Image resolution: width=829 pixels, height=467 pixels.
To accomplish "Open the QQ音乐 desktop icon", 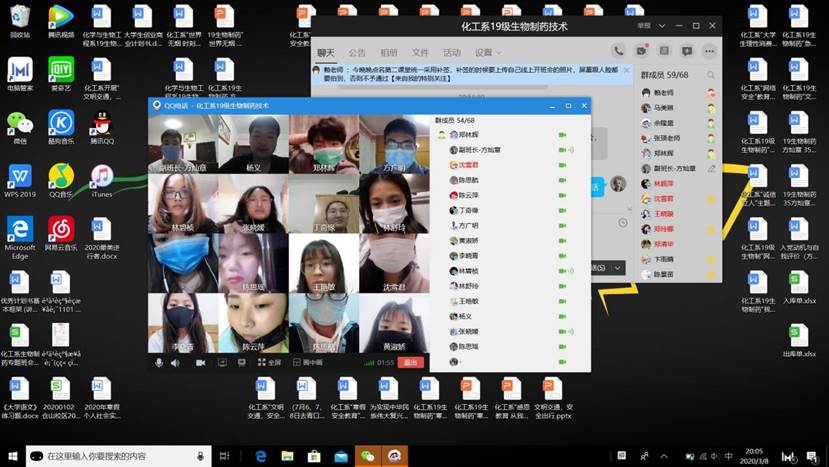I will 61,181.
